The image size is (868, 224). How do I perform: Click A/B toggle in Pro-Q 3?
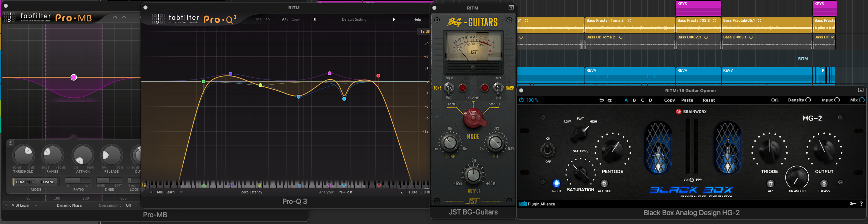(x=285, y=19)
